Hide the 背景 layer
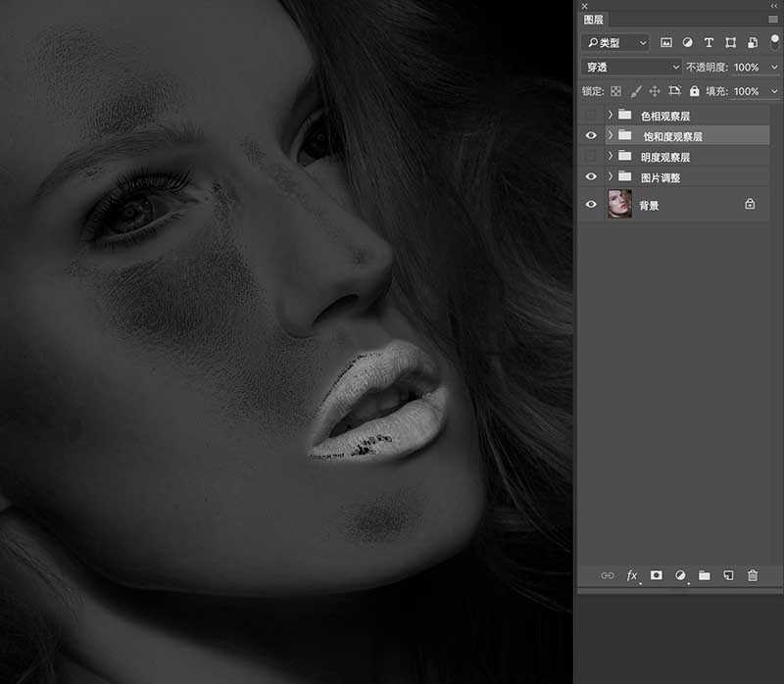Image resolution: width=784 pixels, height=684 pixels. tap(590, 204)
